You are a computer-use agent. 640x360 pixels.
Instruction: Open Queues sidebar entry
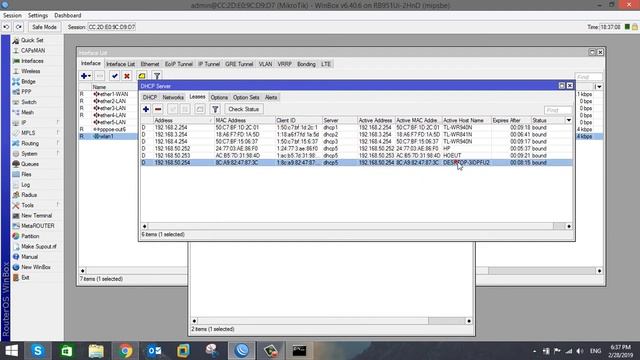(x=30, y=164)
